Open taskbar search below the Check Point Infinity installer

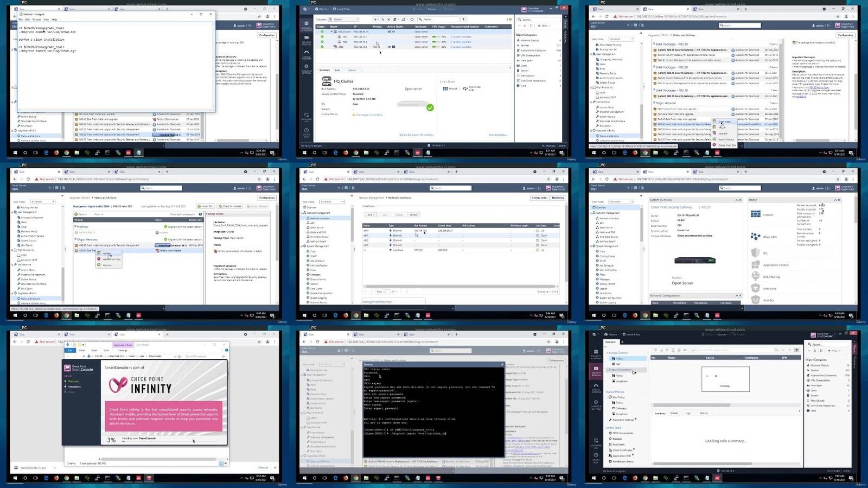[x=25, y=478]
